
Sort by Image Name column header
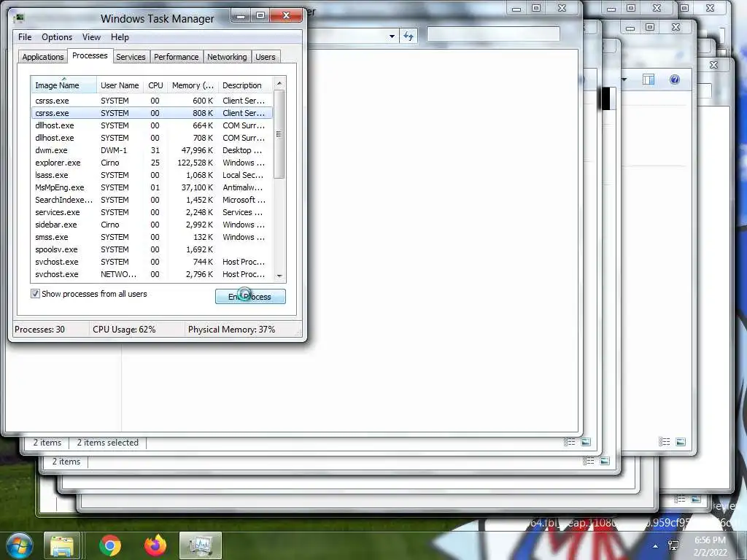pos(63,85)
